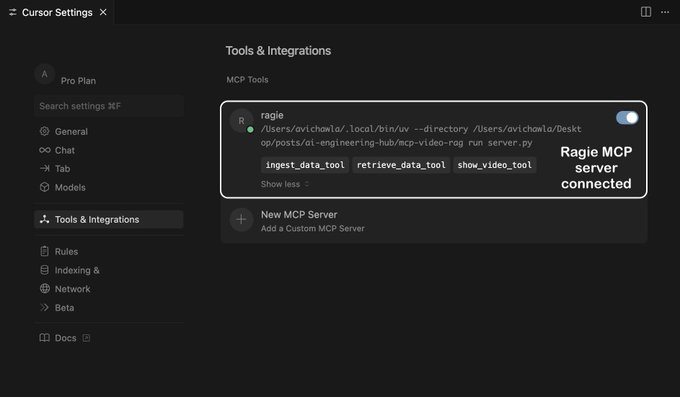Close the Cursor Settings tab
Image resolution: width=680 pixels, height=397 pixels.
(103, 12)
